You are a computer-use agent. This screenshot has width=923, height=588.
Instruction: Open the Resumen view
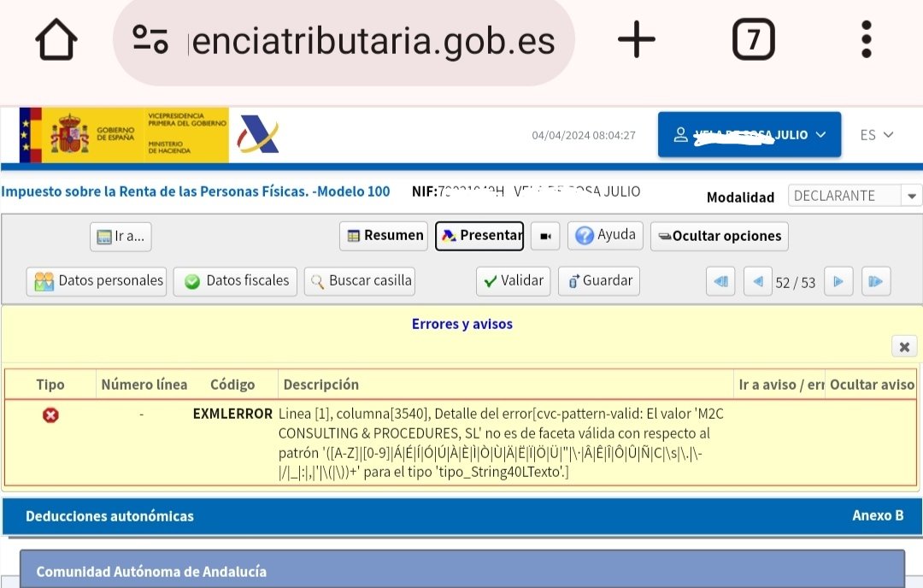(x=384, y=235)
